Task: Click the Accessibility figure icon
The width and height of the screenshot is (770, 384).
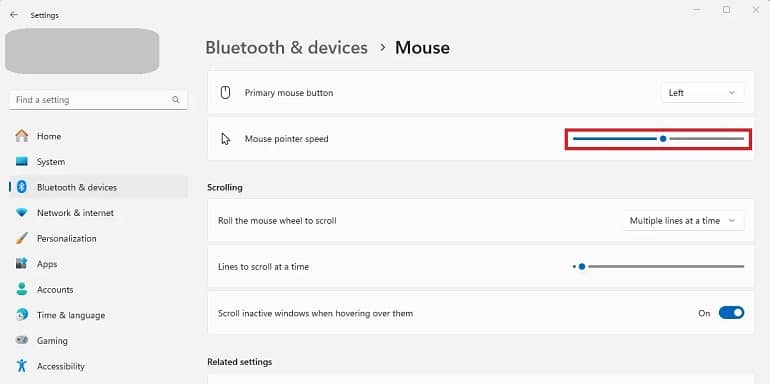Action: click(x=22, y=366)
